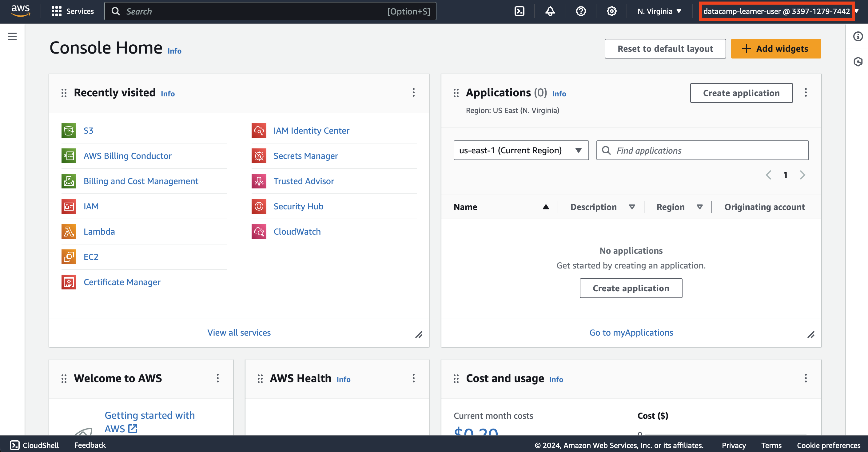The image size is (868, 452).
Task: Click the CloudWatch service icon
Action: point(259,232)
